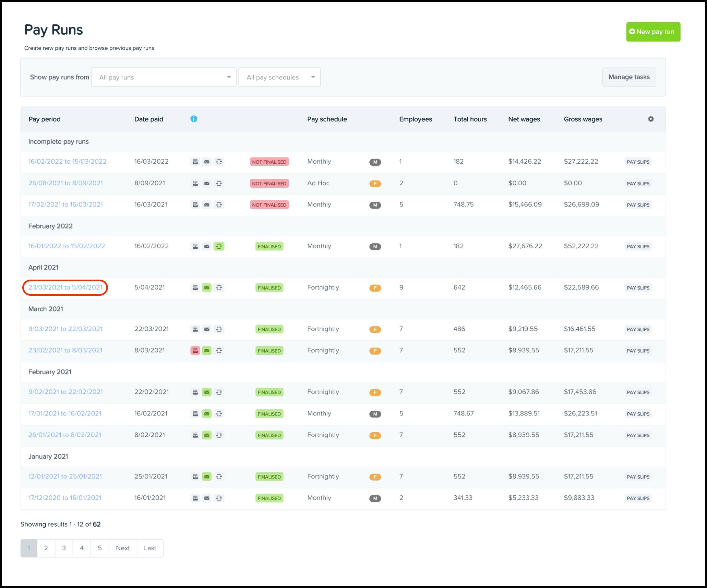Click sync icon on Ad Hoc pay run
Viewport: 707px width, 588px height.
tap(219, 184)
